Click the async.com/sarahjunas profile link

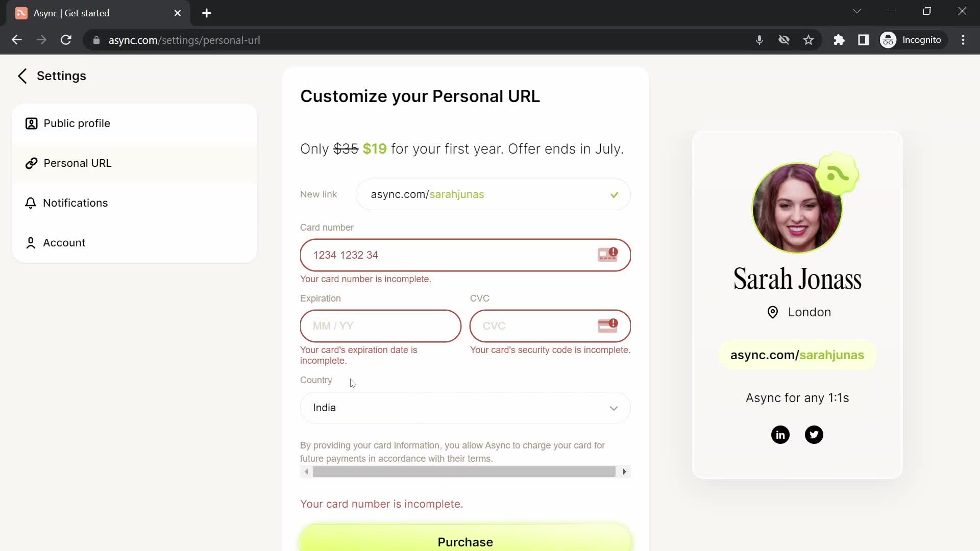797,355
